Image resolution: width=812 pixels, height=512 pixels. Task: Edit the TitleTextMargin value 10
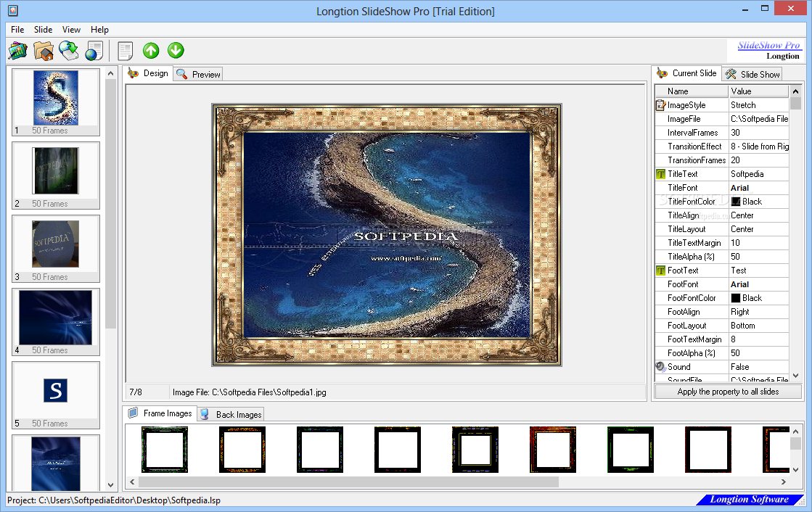[x=758, y=243]
